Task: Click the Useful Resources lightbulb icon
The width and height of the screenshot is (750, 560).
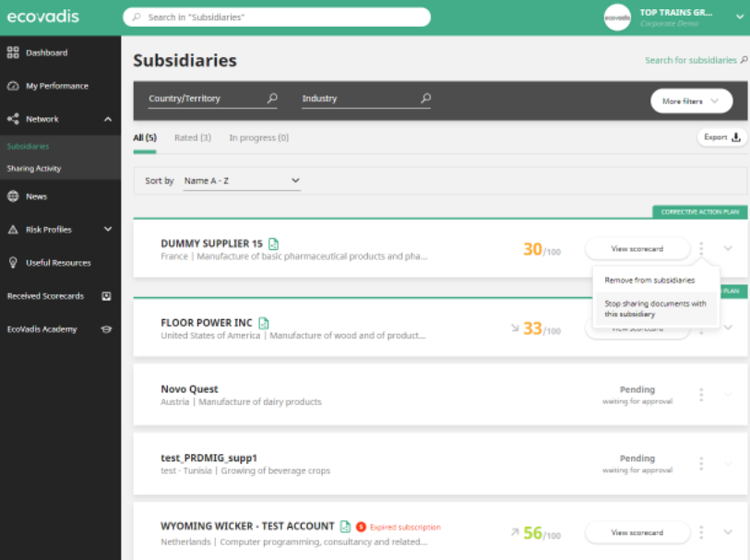Action: 13,263
